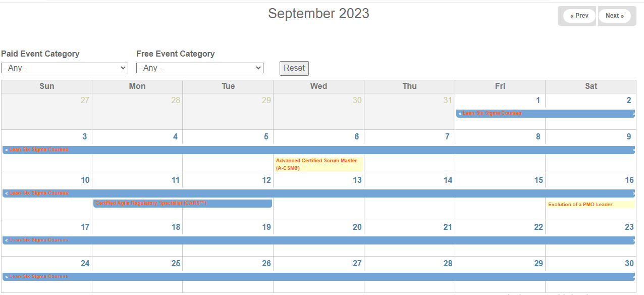
Task: Advance to next month with Next
Action: click(614, 16)
